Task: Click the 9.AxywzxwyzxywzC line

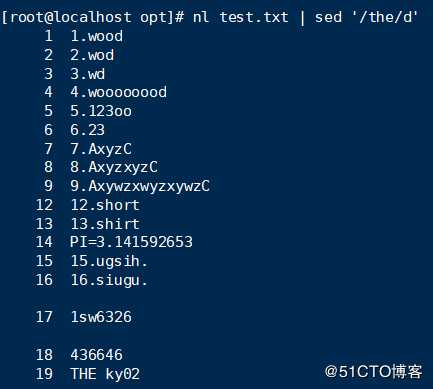Action: pyautogui.click(x=140, y=186)
